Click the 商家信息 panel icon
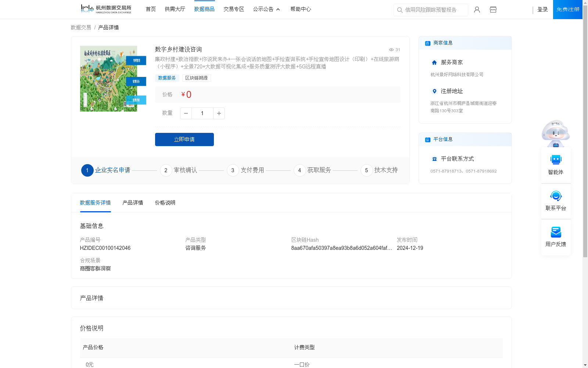The image size is (588, 368). click(x=428, y=43)
